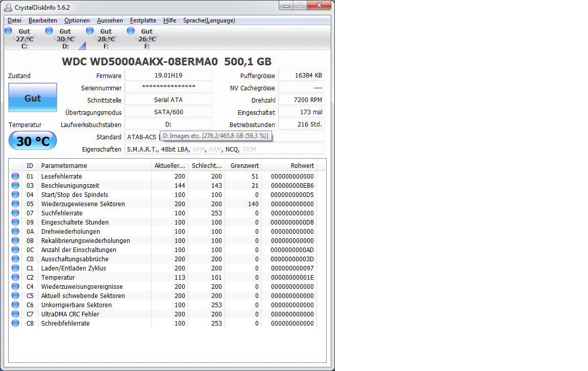Click status orb for Laden/Entladen Zyklus
The width and height of the screenshot is (588, 371).
tap(15, 267)
